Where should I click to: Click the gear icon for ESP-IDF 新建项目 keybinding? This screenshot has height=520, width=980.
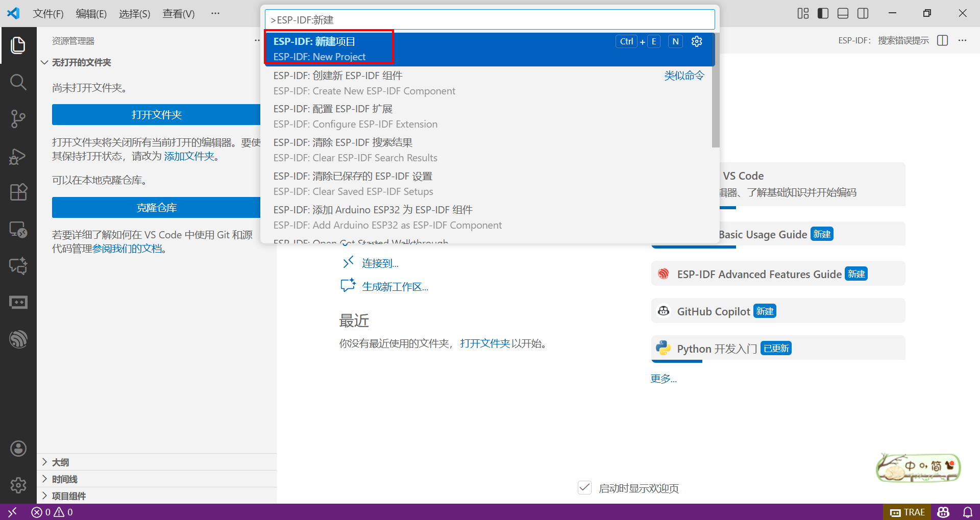point(697,41)
